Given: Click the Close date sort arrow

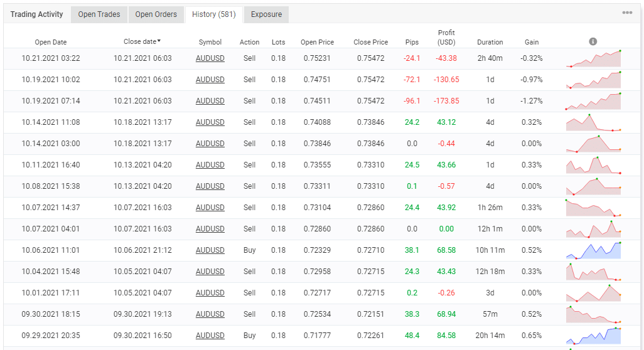Looking at the screenshot, I should (x=159, y=41).
